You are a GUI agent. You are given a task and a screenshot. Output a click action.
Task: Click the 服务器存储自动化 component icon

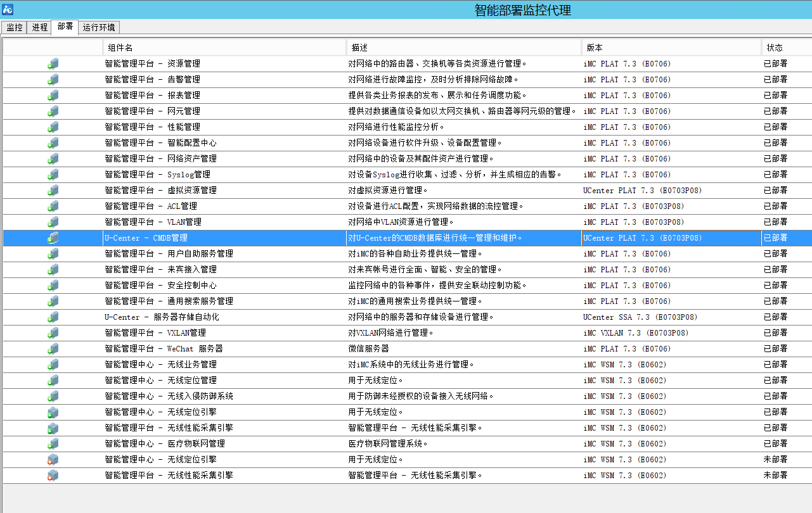53,317
